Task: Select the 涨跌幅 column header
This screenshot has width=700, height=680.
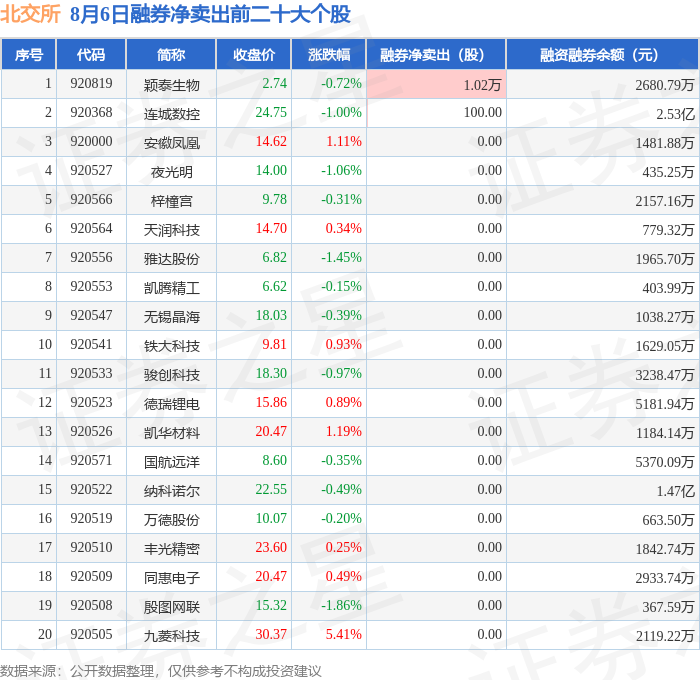Action: coord(329,54)
